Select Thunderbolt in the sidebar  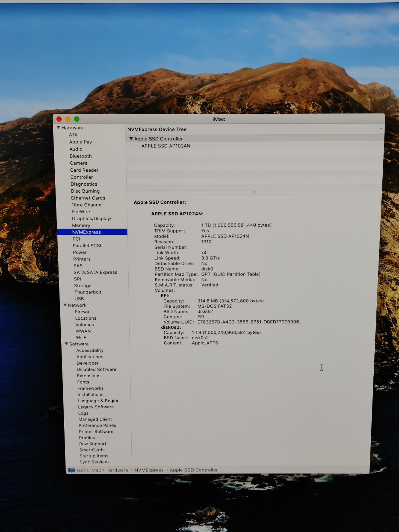click(x=88, y=292)
